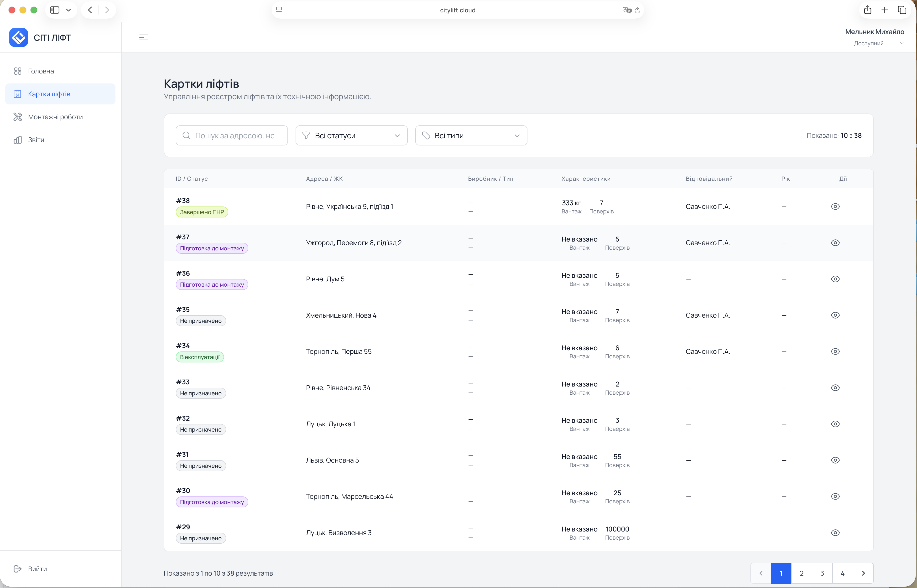917x588 pixels.
Task: Go to pagination page 3
Action: tap(822, 573)
